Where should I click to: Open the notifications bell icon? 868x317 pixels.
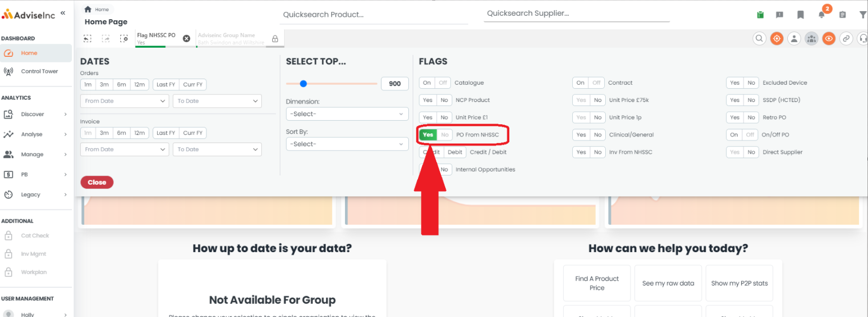[821, 15]
